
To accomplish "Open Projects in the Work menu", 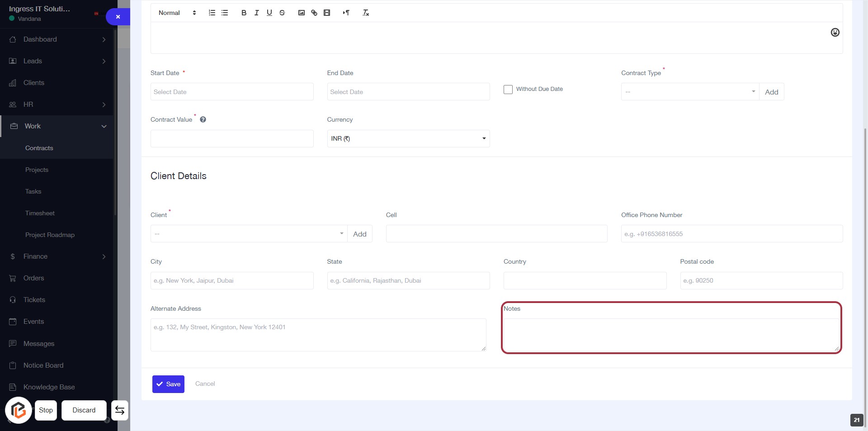I will pos(37,170).
